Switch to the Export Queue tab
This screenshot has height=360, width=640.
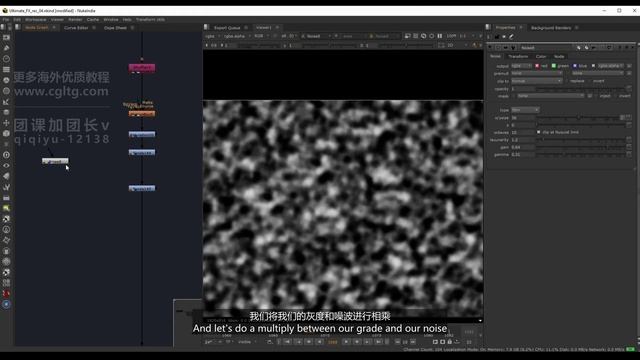(227, 28)
